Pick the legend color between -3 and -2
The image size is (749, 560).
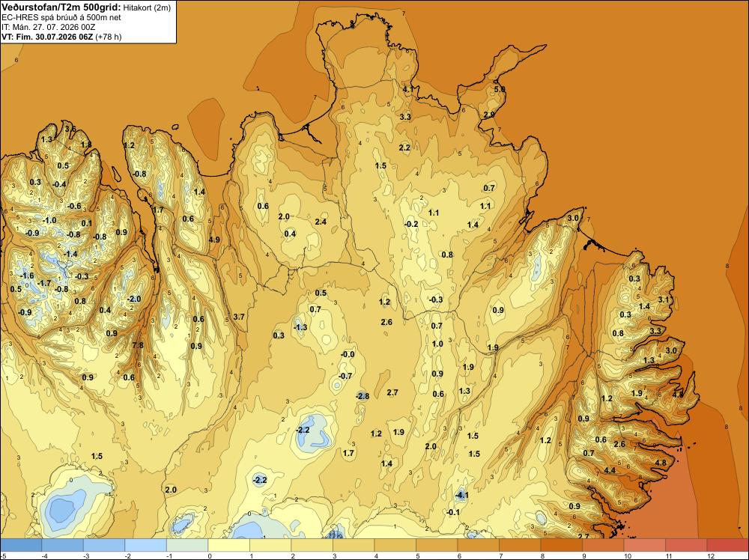coord(104,545)
